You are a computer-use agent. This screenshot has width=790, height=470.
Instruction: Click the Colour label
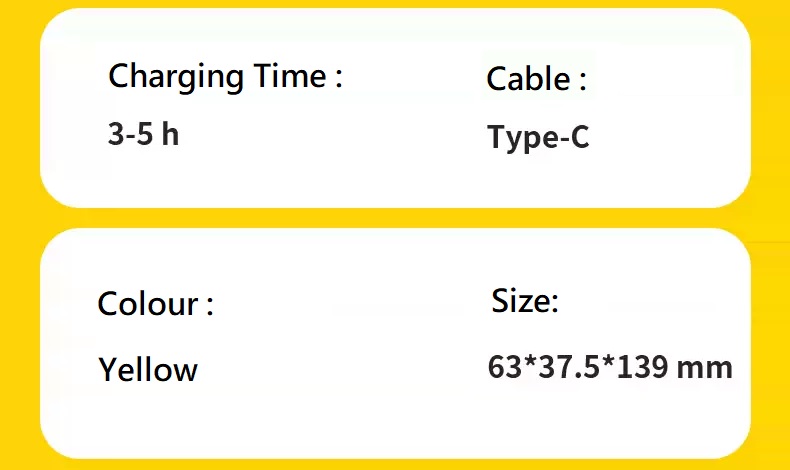coord(156,304)
